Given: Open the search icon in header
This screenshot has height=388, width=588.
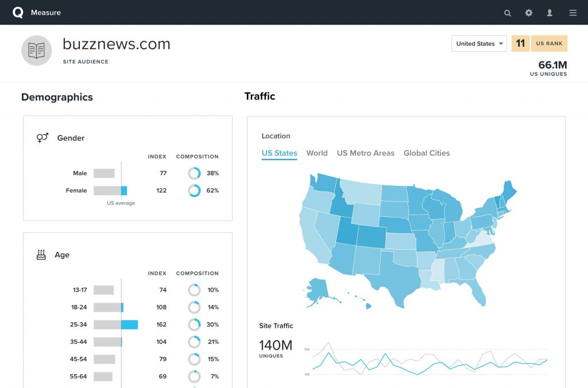Looking at the screenshot, I should [508, 13].
